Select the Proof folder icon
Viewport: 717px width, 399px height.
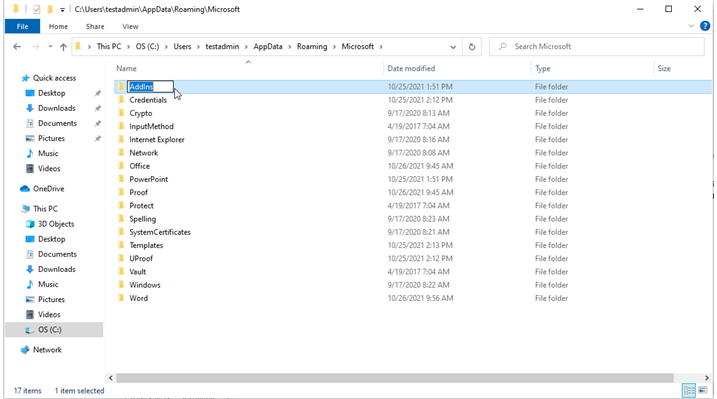(121, 192)
